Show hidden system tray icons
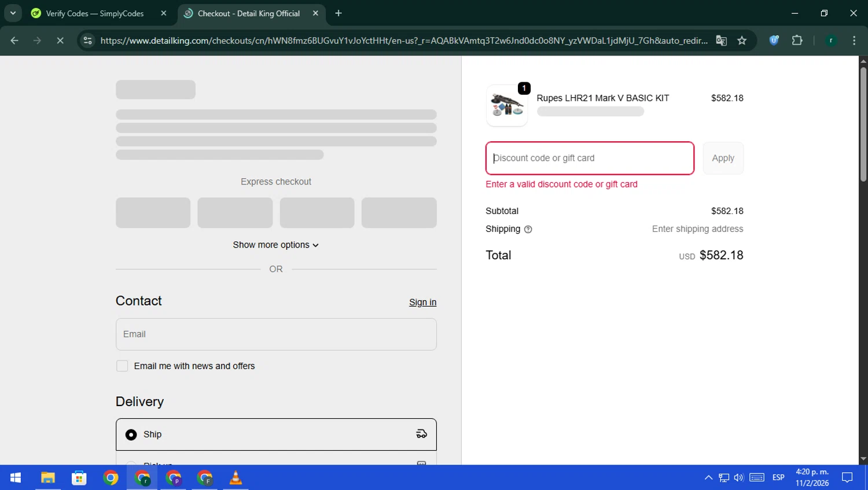Screen dimensions: 868x490 (708, 478)
